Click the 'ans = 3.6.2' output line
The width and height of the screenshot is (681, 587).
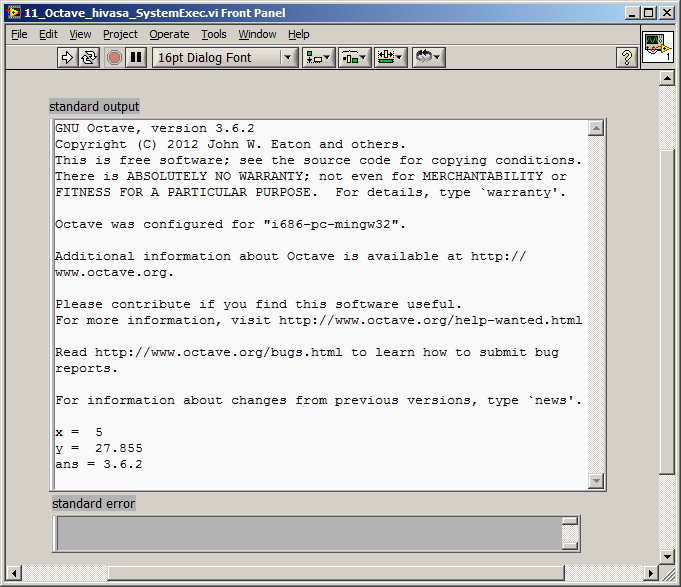click(99, 465)
